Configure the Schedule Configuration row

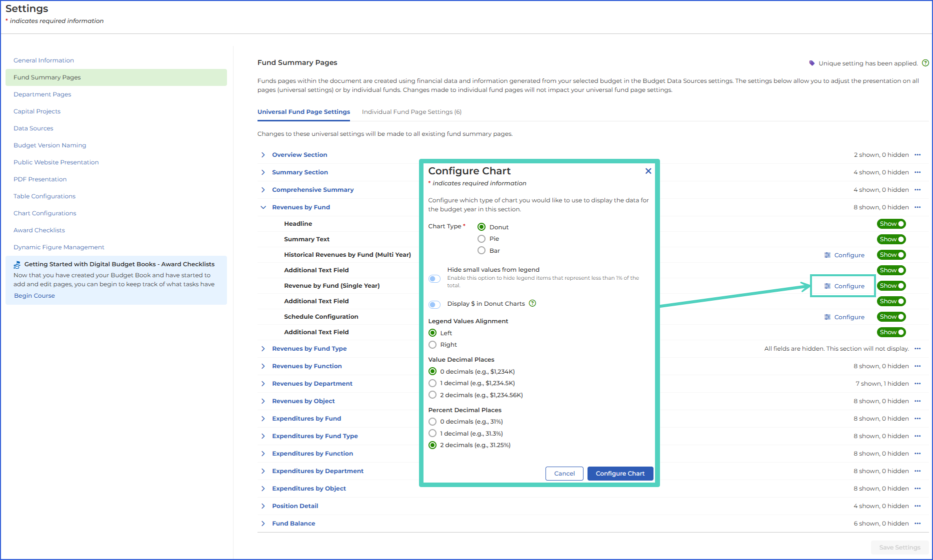[x=844, y=317]
